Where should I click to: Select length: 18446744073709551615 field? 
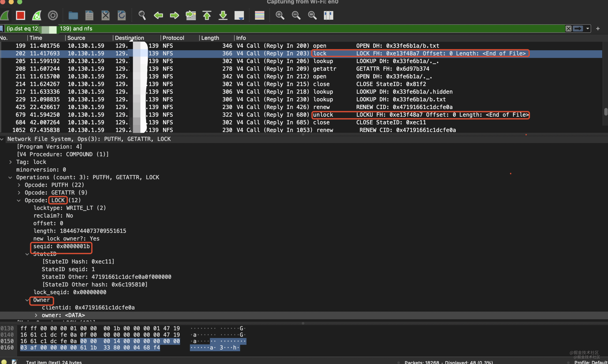pos(80,231)
